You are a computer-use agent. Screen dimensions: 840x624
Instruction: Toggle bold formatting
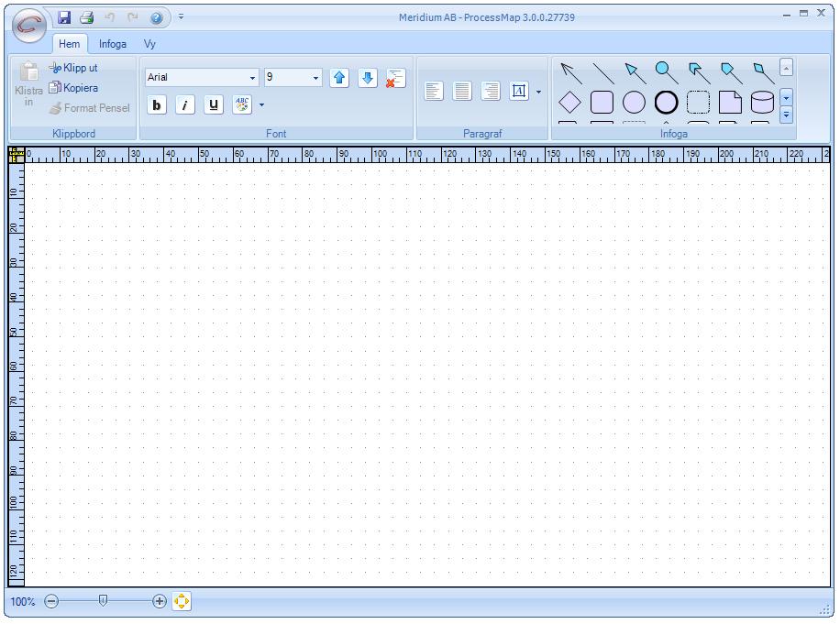pos(157,104)
